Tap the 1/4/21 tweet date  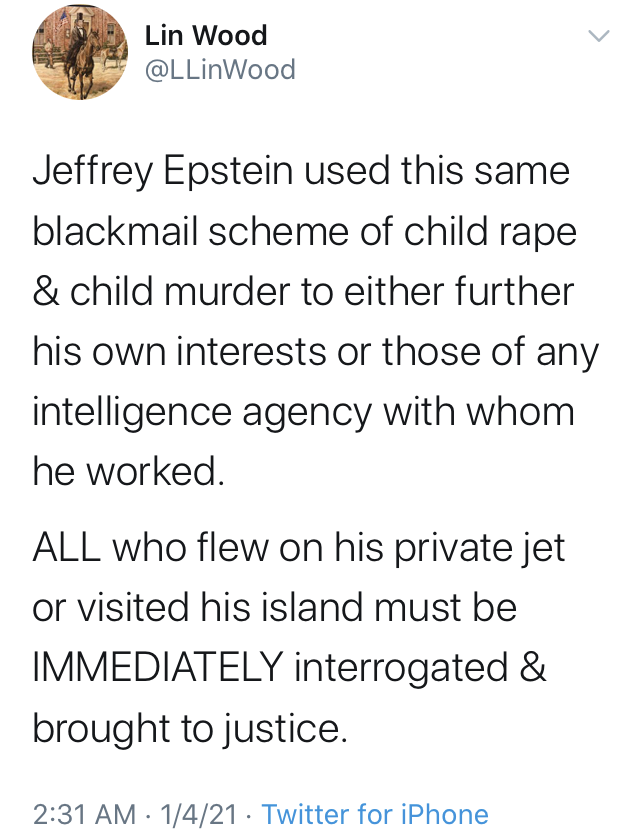(x=198, y=814)
